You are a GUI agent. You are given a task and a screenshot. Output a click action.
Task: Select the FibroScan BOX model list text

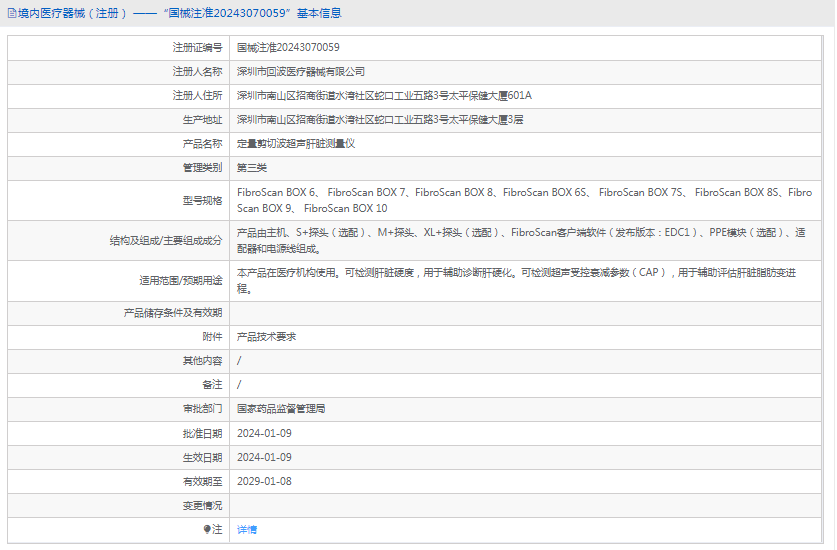click(525, 200)
